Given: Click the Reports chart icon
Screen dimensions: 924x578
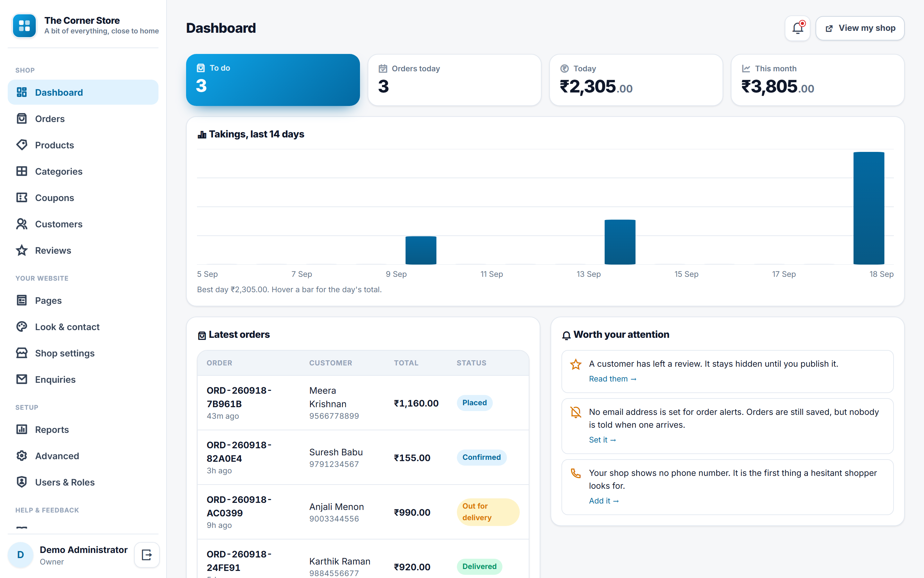Looking at the screenshot, I should point(22,430).
